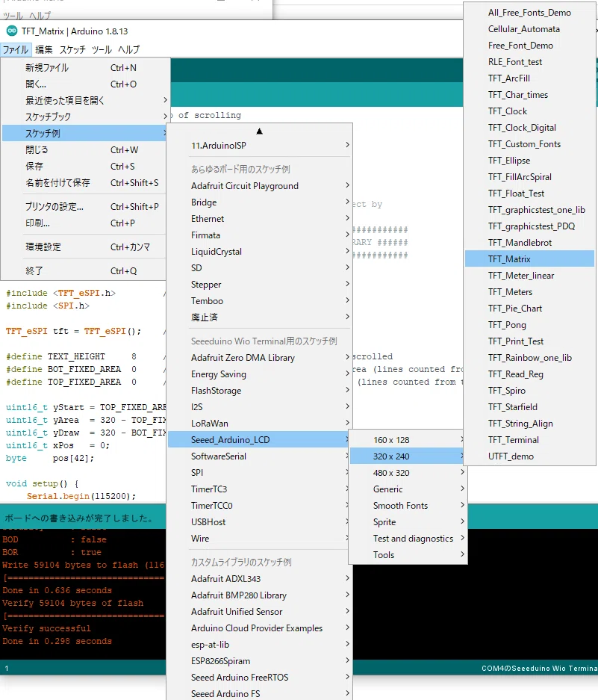This screenshot has width=598, height=700.
Task: Open the ツール menu in TFT_Matrix window
Action: 102,49
